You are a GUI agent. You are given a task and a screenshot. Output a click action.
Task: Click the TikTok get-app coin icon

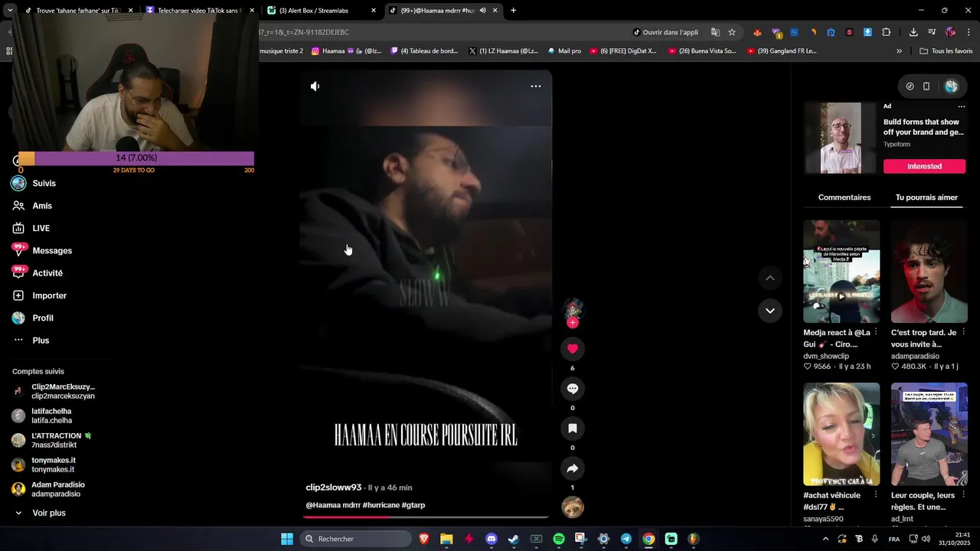(x=910, y=86)
